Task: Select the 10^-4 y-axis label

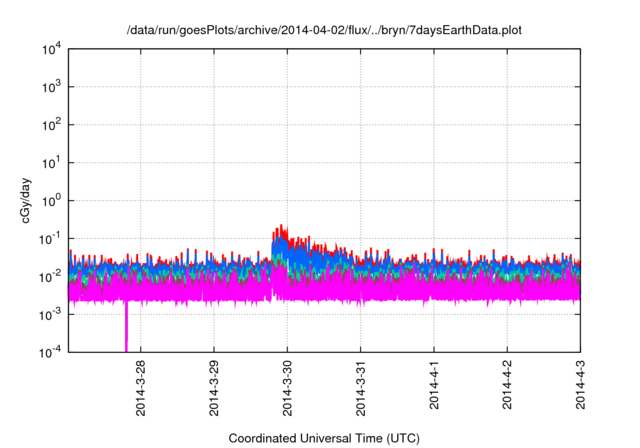Action: [51, 352]
